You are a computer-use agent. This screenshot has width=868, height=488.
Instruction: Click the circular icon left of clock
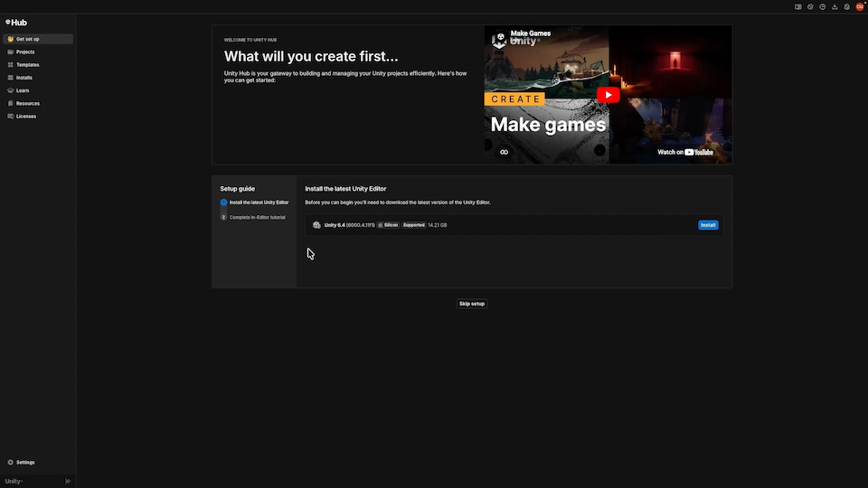[810, 6]
